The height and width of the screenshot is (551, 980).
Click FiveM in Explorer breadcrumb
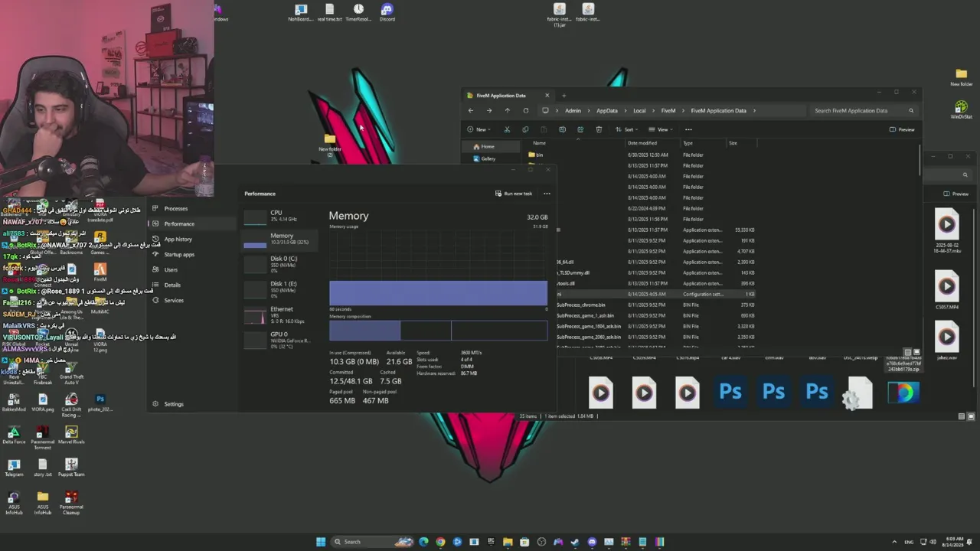(x=668, y=110)
